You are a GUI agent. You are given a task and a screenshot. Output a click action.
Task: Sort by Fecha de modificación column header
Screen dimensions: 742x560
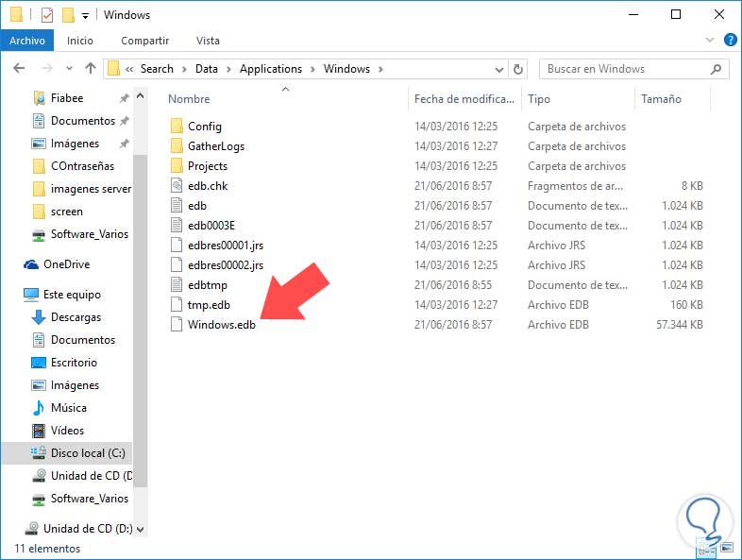pos(464,99)
